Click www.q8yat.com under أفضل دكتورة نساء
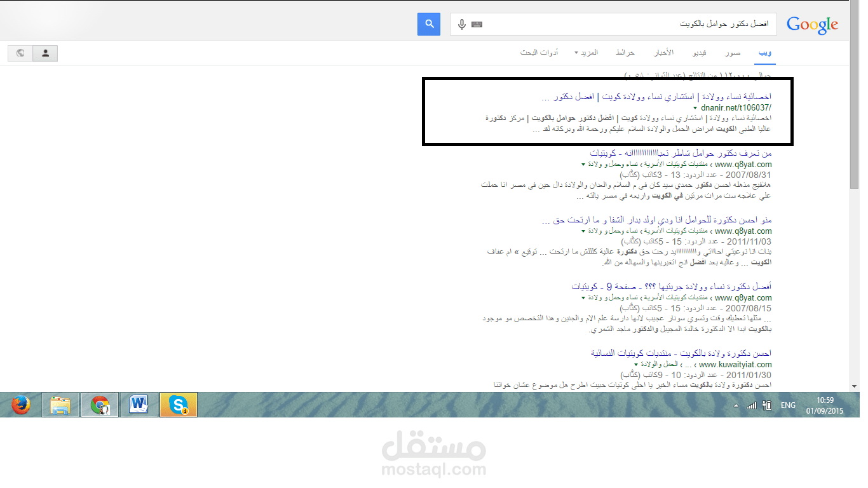 coord(743,298)
